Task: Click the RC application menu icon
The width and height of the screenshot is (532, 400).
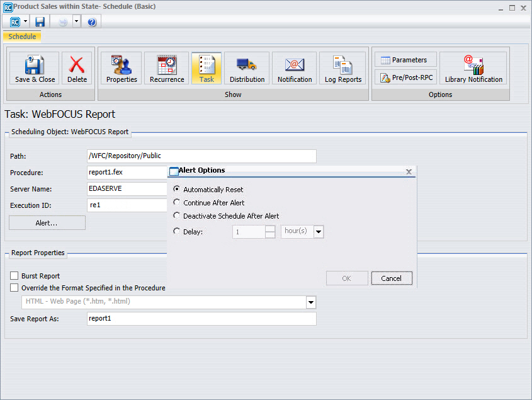Action: coord(15,22)
